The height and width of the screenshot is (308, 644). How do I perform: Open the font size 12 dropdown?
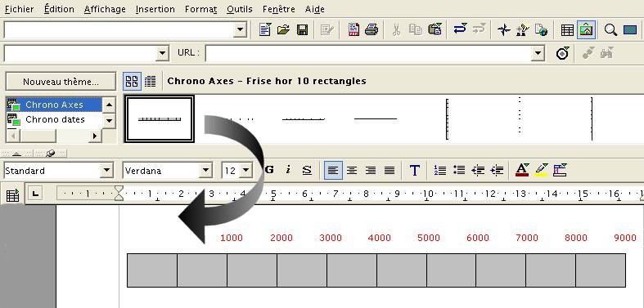(x=246, y=170)
